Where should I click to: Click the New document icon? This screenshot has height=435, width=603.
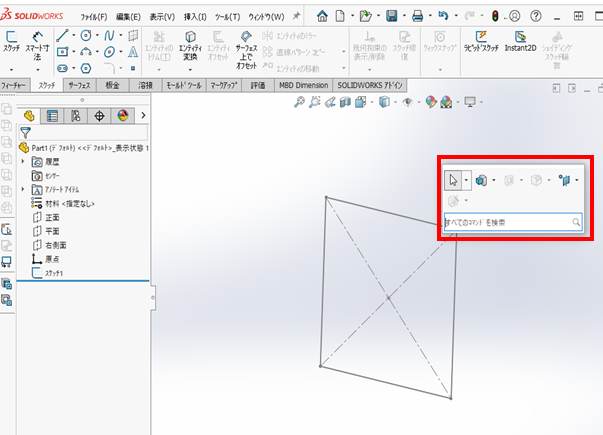click(x=340, y=16)
